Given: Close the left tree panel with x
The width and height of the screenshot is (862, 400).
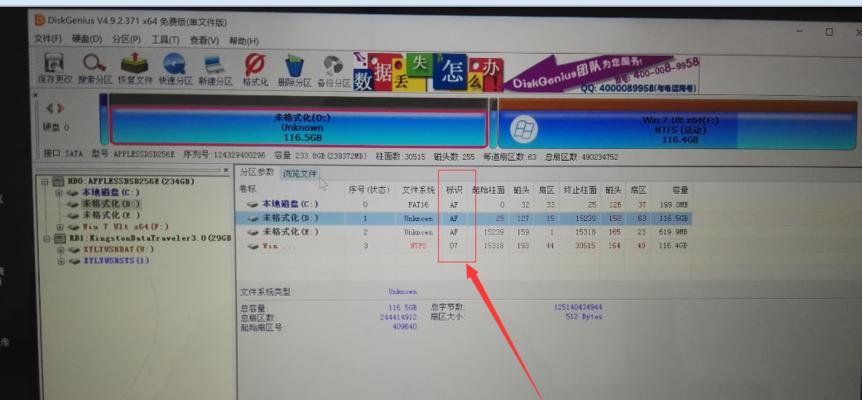Looking at the screenshot, I should [226, 171].
